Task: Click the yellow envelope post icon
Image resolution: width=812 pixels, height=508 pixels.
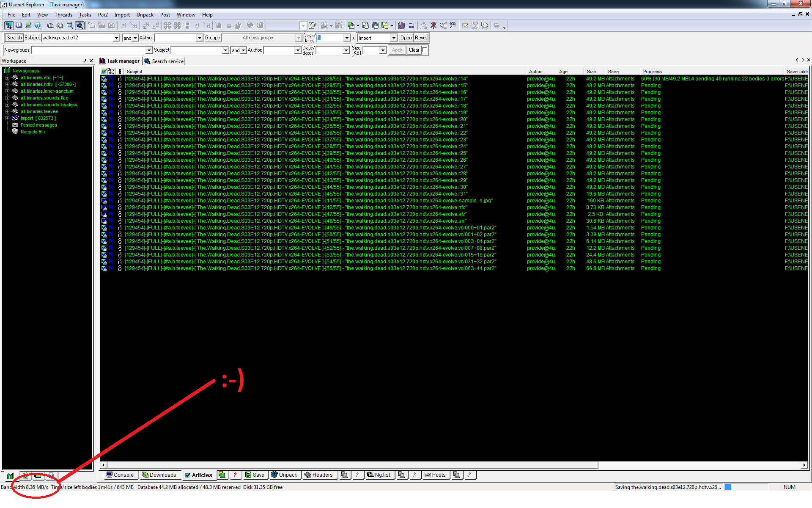Action: (x=465, y=25)
